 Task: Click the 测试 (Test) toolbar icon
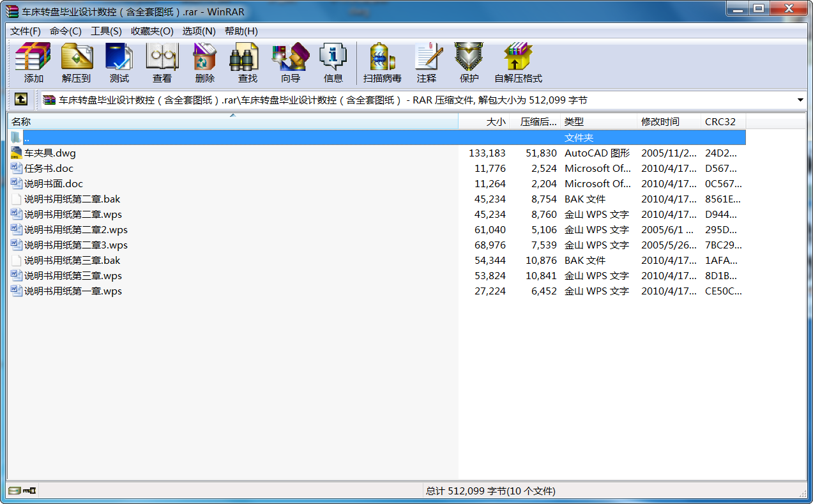coord(119,63)
